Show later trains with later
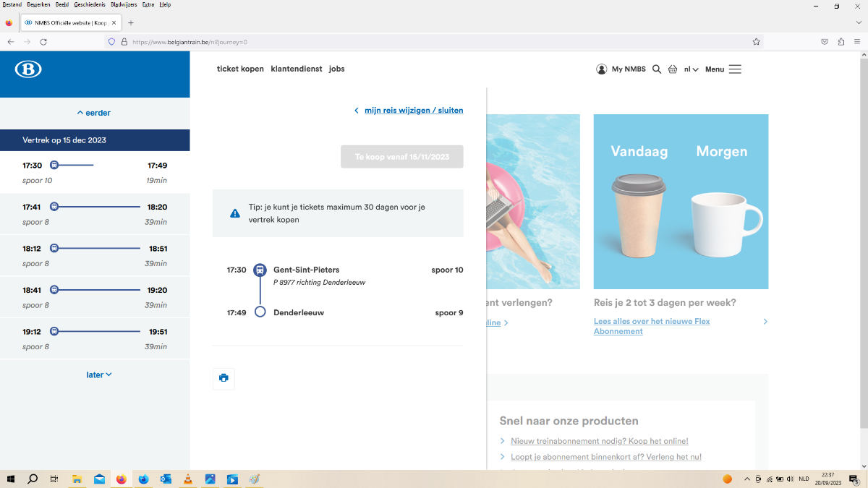 point(99,375)
